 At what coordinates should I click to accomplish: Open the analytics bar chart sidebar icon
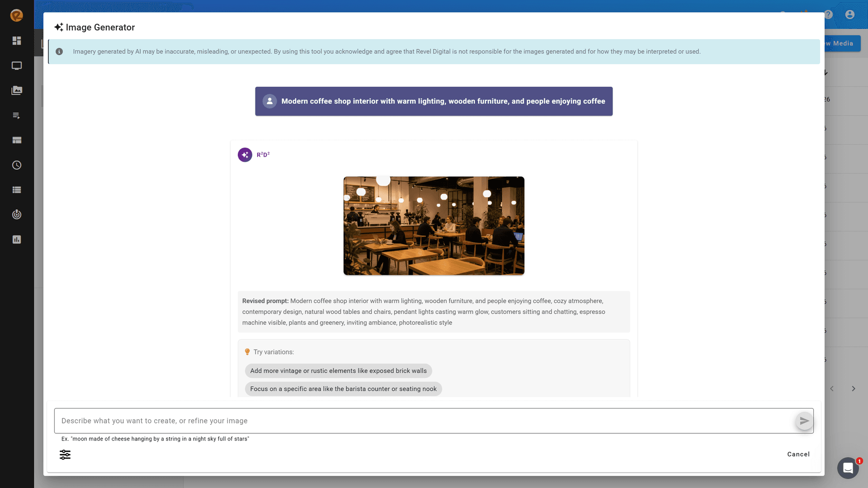(x=17, y=239)
